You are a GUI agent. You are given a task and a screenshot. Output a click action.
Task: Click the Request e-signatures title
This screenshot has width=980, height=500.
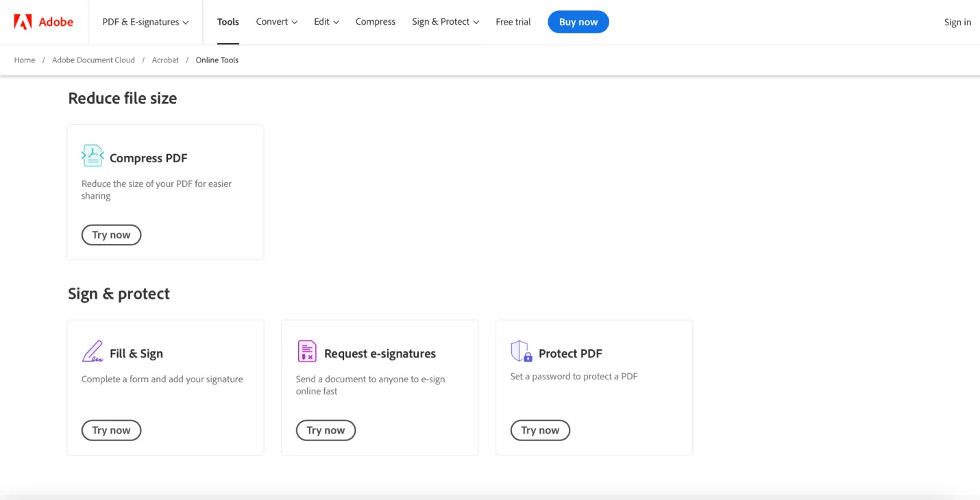click(x=380, y=353)
